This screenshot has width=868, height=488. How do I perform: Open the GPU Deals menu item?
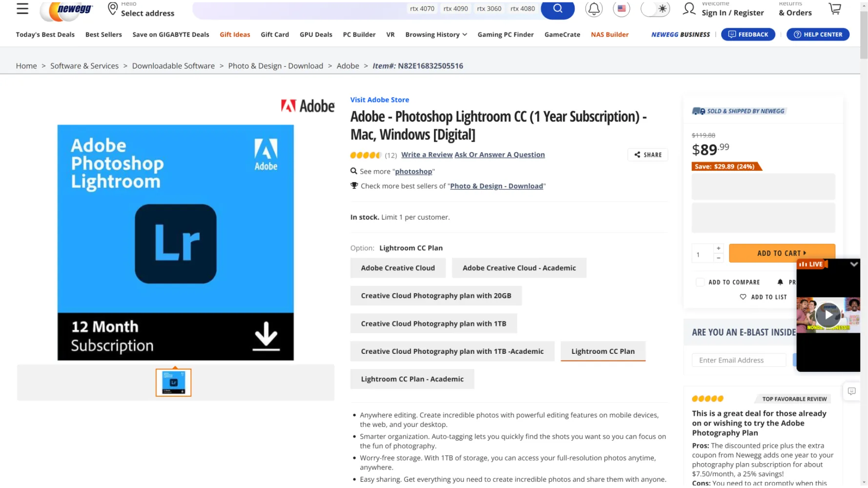(316, 35)
